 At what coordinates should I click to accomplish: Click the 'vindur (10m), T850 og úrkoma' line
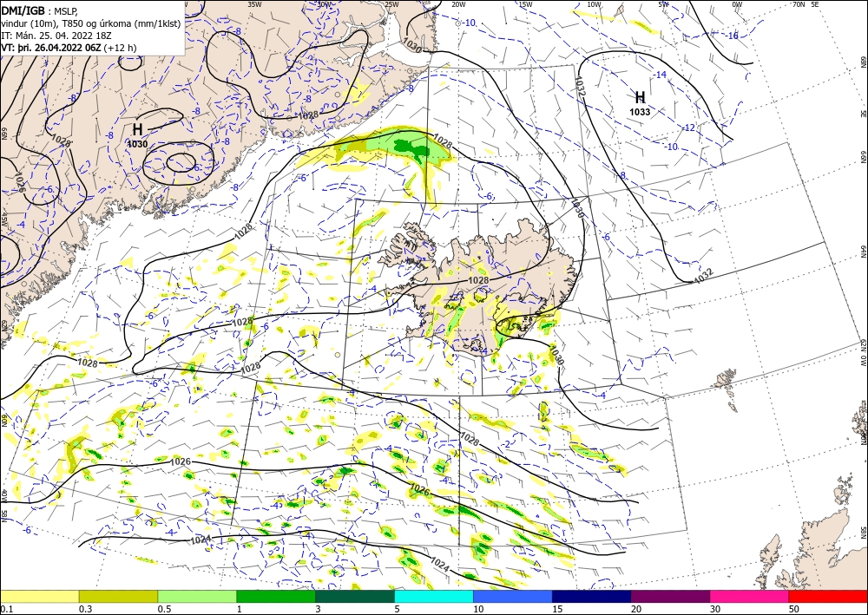[x=91, y=23]
